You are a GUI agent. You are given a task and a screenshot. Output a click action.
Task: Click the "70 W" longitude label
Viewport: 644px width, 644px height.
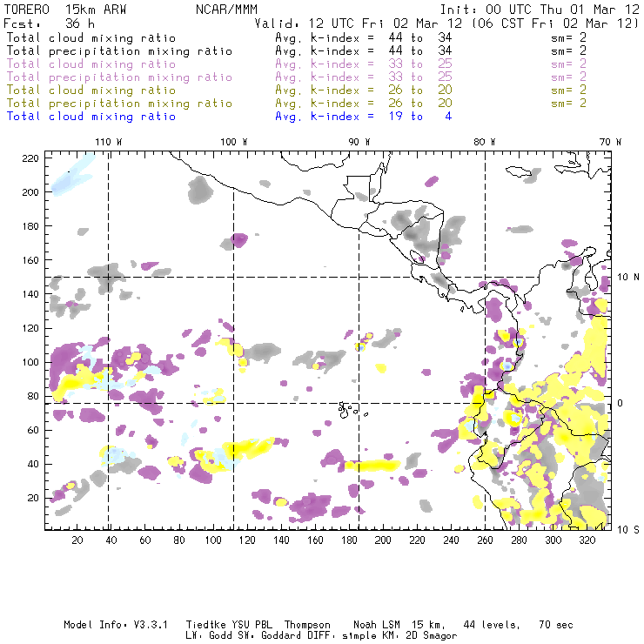610,142
